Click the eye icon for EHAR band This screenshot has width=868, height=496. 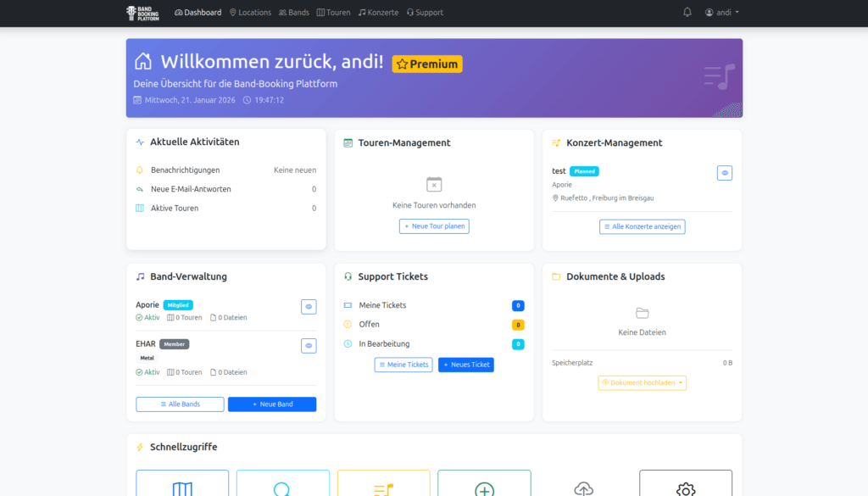point(309,346)
